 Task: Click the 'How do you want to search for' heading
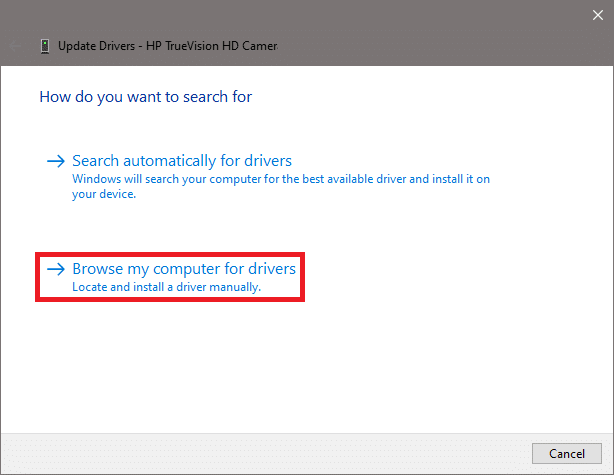pyautogui.click(x=146, y=97)
